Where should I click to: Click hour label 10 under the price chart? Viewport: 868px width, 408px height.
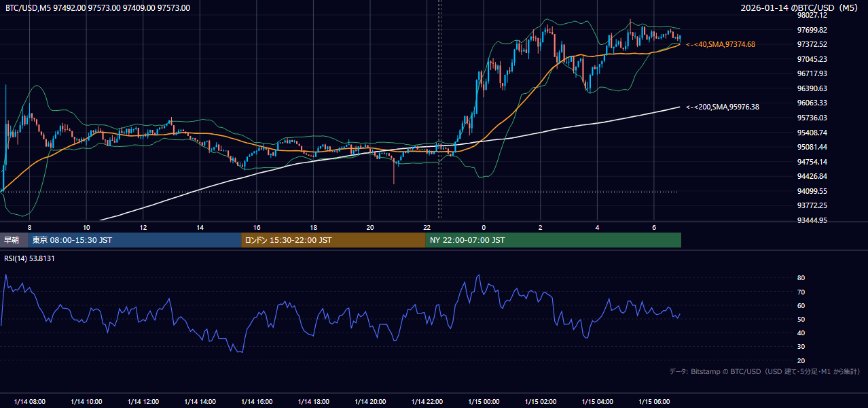tap(86, 227)
